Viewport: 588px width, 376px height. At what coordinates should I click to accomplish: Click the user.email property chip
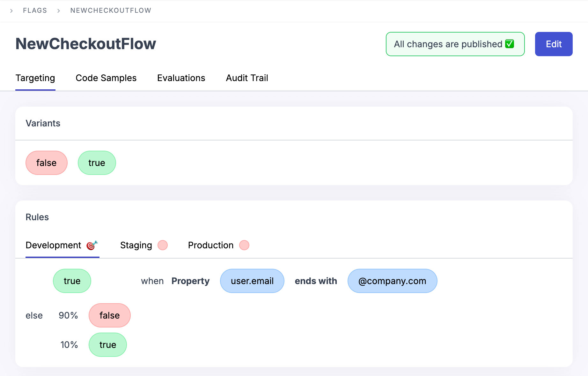(x=252, y=281)
